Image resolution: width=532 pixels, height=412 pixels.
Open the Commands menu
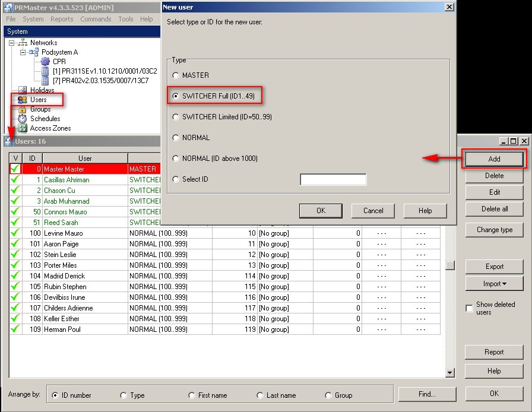96,19
